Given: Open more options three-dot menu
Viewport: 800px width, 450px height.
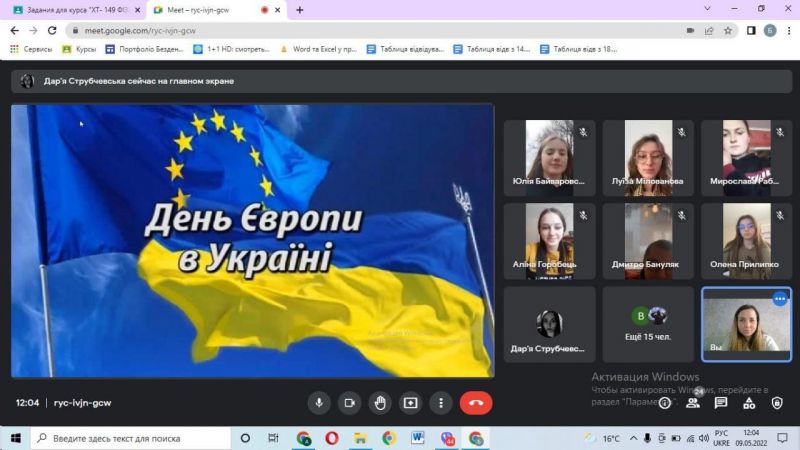Looking at the screenshot, I should pyautogui.click(x=441, y=403).
